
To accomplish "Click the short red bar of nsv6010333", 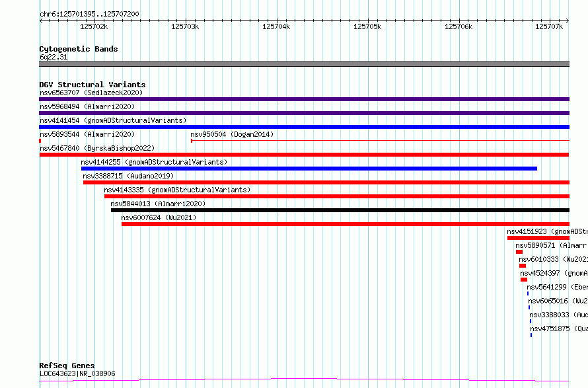I will pos(523,266).
